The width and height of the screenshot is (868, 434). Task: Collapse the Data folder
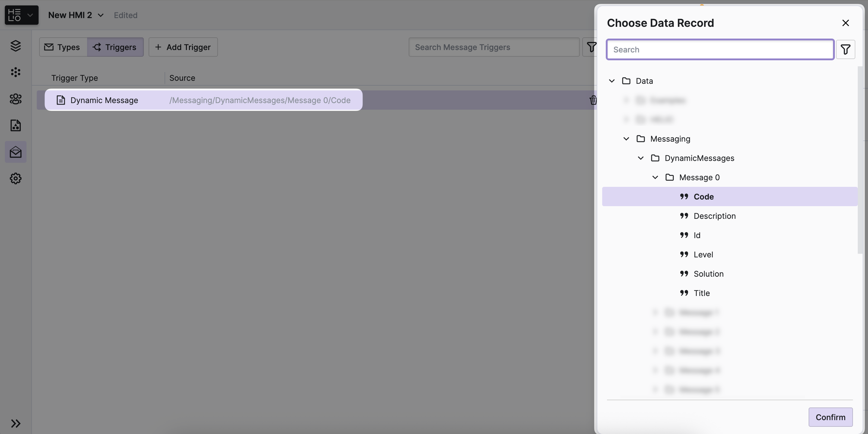click(612, 81)
